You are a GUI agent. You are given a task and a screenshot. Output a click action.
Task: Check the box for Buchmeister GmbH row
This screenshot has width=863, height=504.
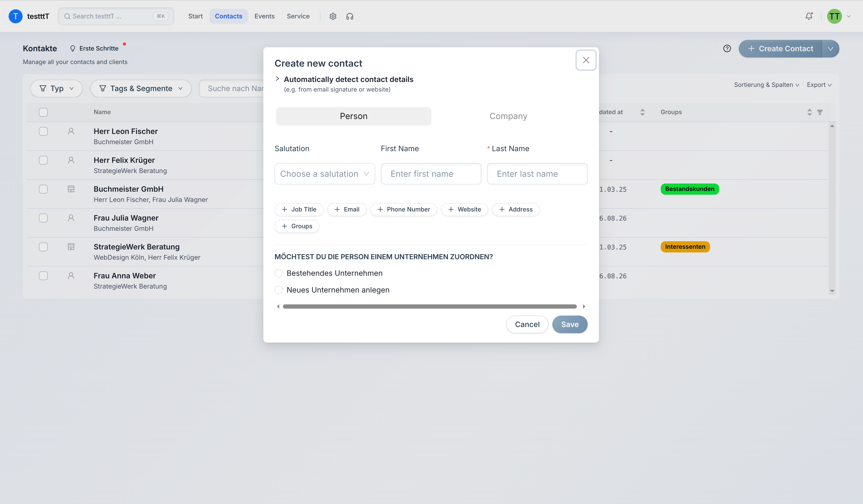pyautogui.click(x=43, y=189)
